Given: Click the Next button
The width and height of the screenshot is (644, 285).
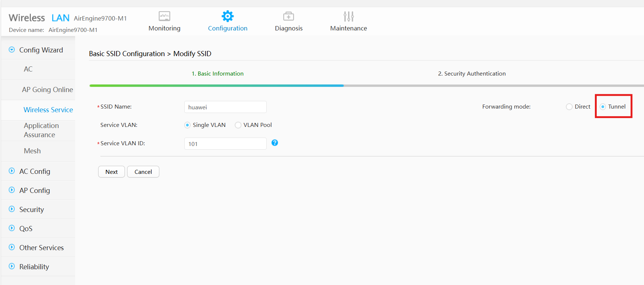Looking at the screenshot, I should pos(111,172).
